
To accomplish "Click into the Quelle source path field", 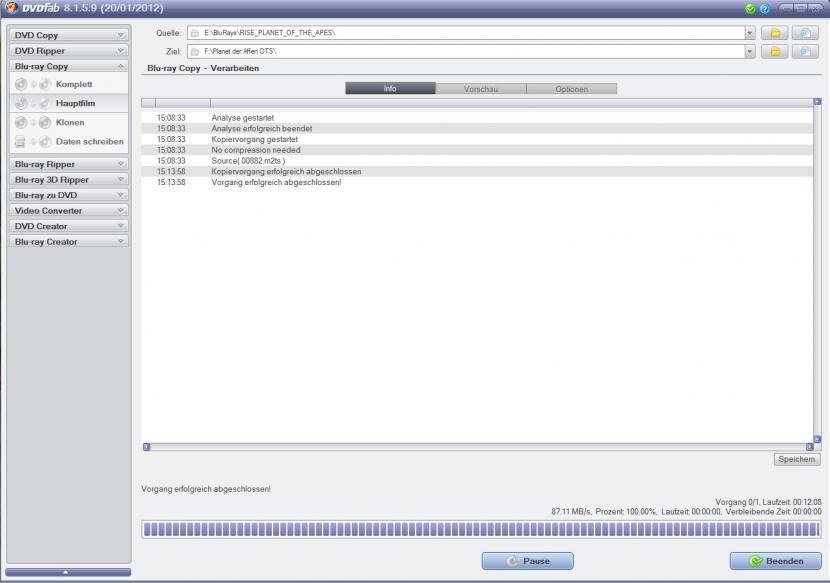I will point(466,33).
